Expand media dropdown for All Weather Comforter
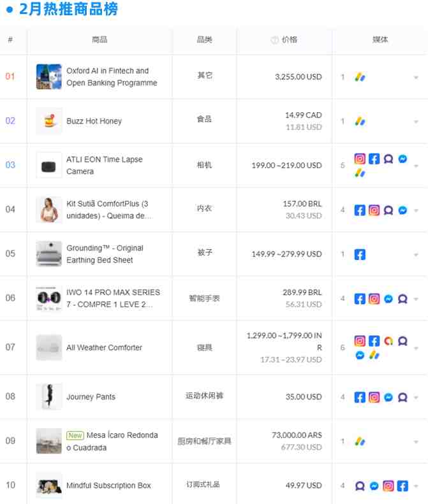This screenshot has height=504, width=428. (x=416, y=349)
